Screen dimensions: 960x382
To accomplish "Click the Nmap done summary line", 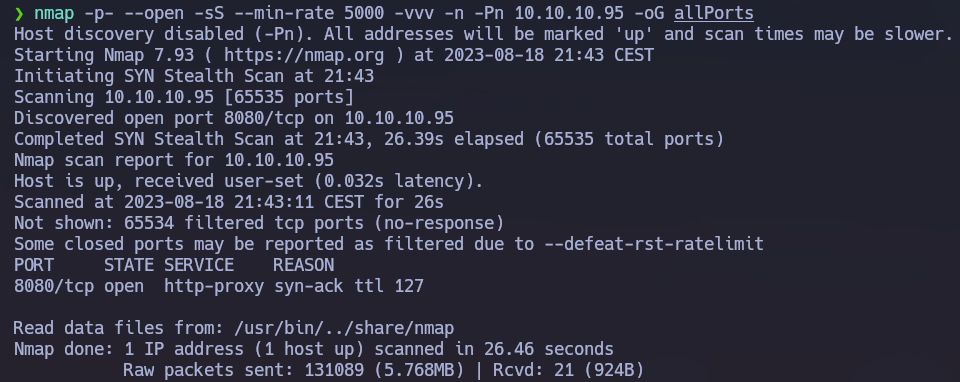I will pos(313,349).
